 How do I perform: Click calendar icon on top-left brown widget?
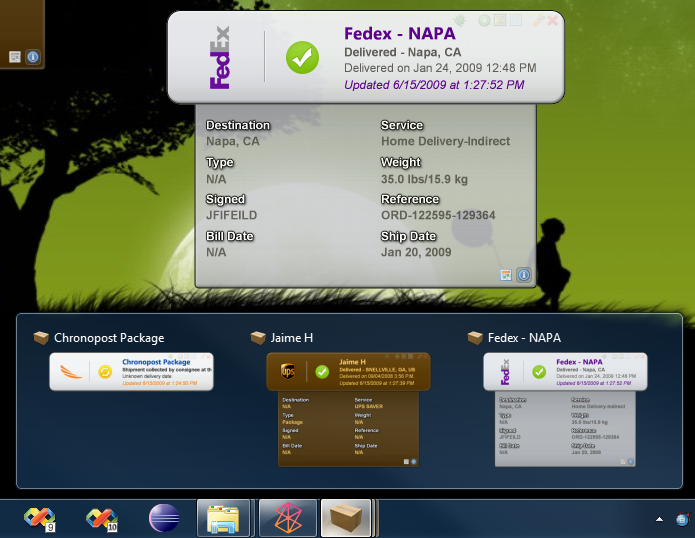point(15,57)
